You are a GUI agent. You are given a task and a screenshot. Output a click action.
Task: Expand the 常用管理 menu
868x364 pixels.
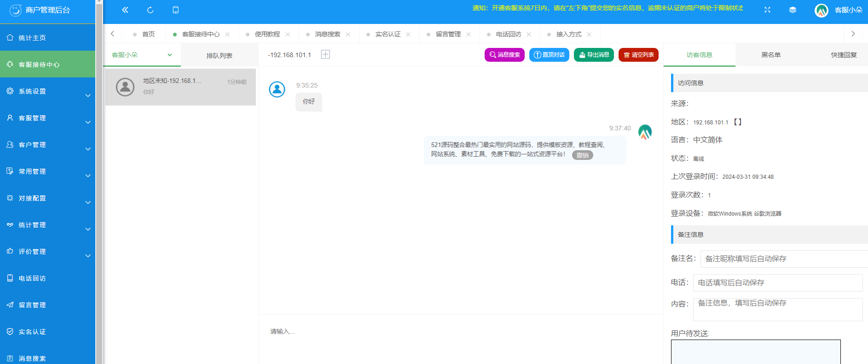[47, 171]
